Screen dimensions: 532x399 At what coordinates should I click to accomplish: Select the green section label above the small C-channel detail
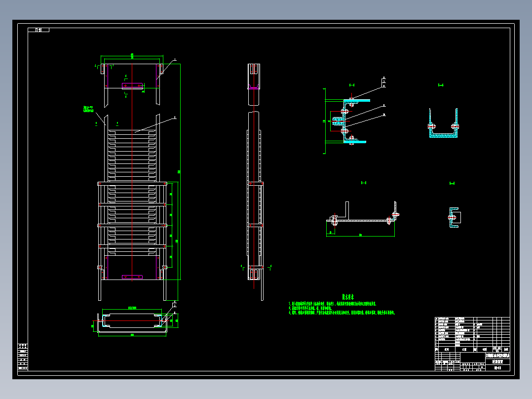point(452,183)
